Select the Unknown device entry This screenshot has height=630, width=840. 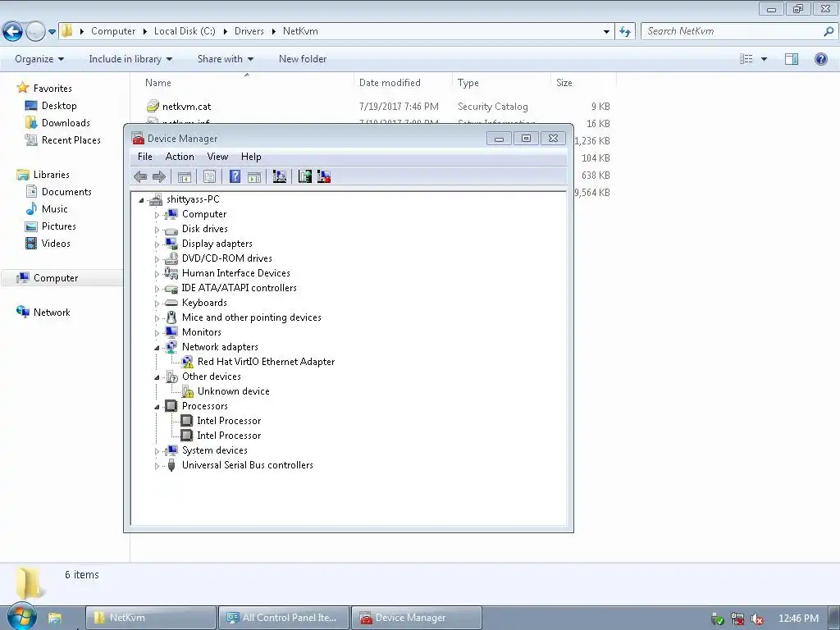pyautogui.click(x=233, y=391)
